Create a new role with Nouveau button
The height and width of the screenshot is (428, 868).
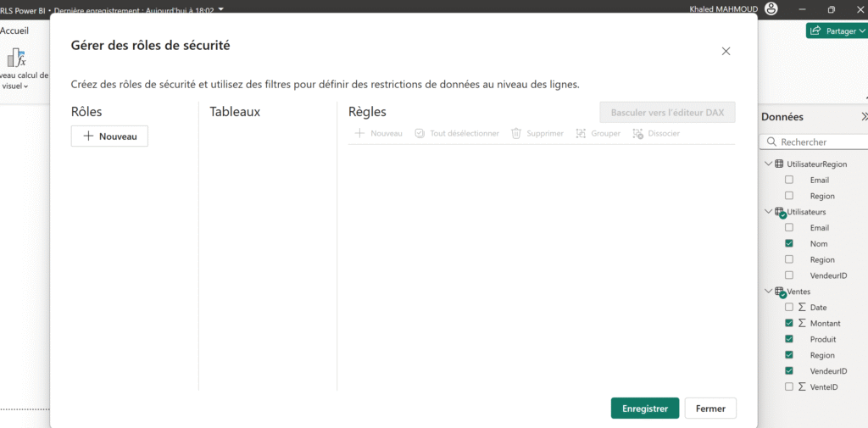(109, 136)
